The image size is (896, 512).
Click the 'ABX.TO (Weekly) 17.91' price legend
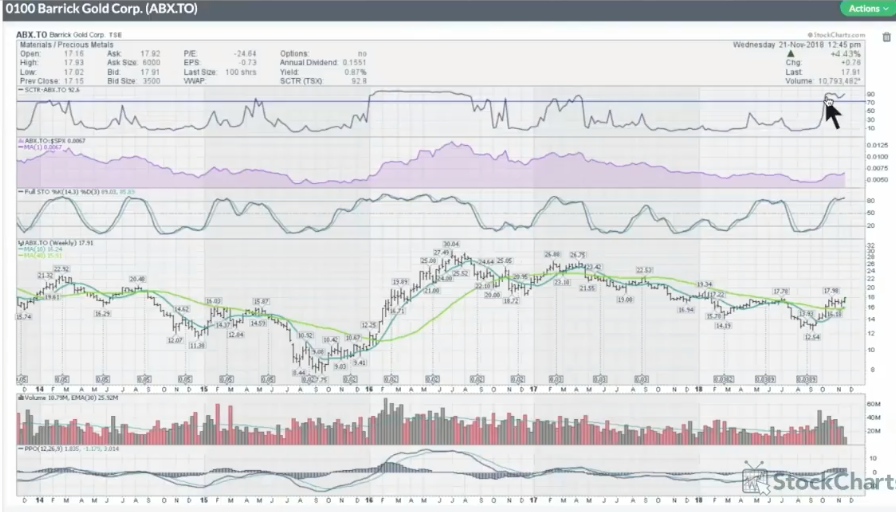pos(56,243)
